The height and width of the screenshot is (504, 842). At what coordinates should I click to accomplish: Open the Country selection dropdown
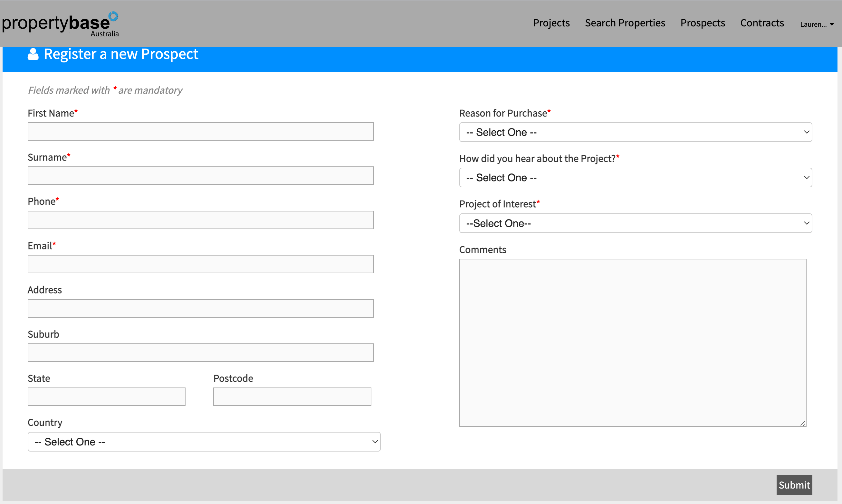click(204, 442)
